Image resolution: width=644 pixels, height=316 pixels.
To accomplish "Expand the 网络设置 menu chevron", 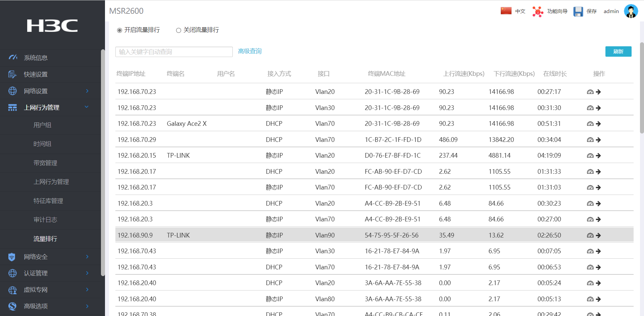I will pos(87,91).
